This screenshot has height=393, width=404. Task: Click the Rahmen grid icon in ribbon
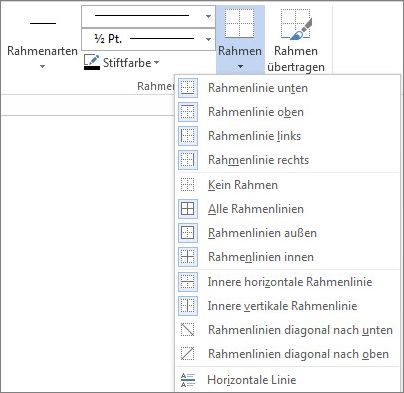coord(240,24)
